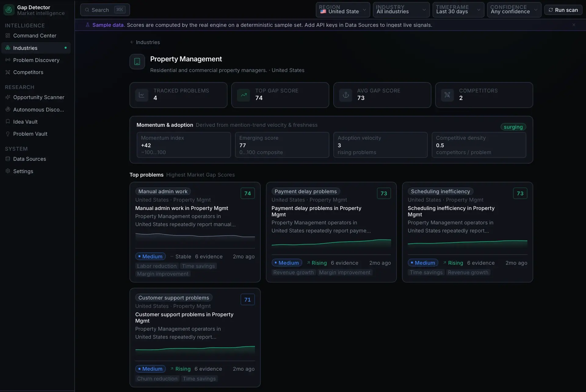Click Medium badge on Manual admin card

point(150,256)
